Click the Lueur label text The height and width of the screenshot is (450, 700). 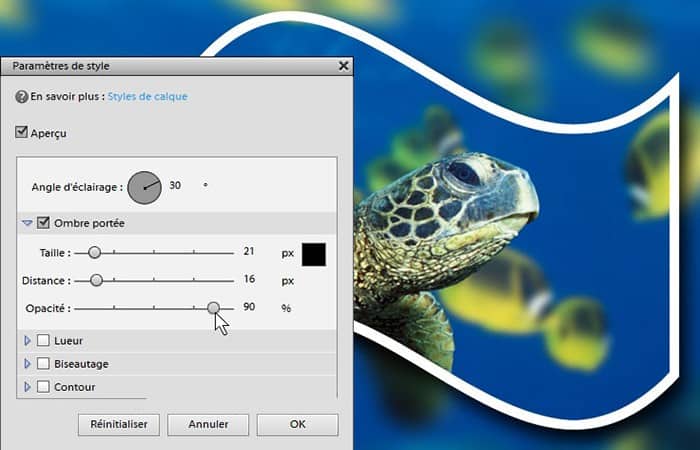68,341
